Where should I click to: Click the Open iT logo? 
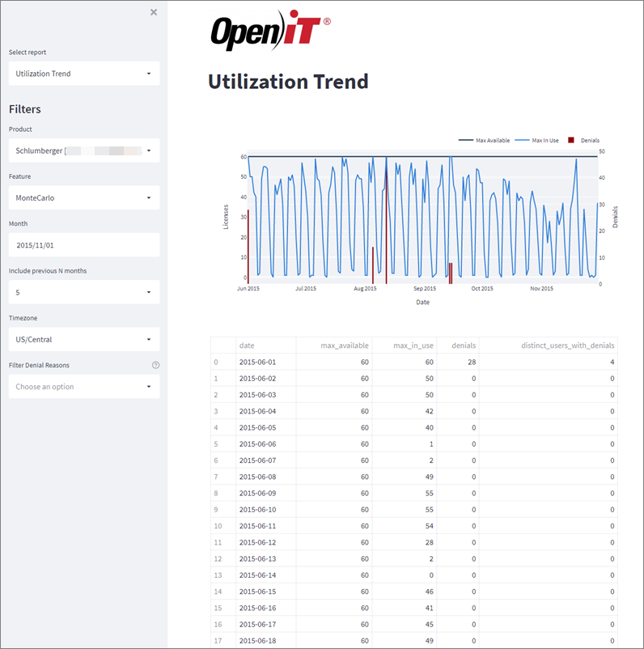270,32
